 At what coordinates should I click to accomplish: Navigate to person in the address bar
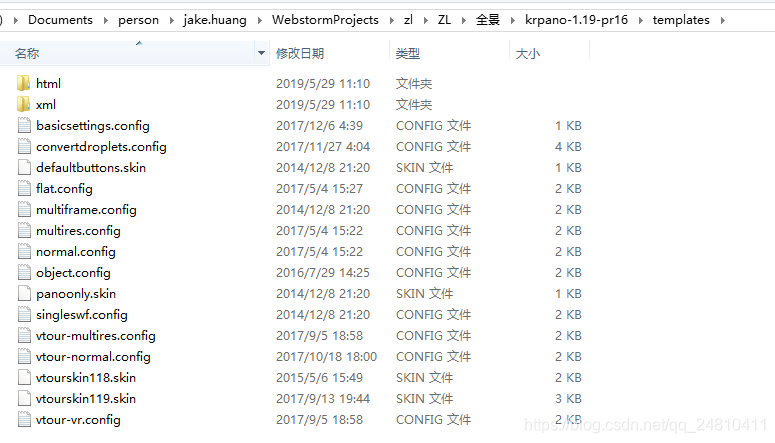coord(138,20)
